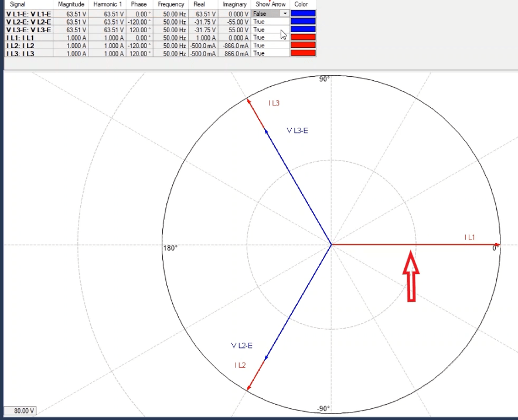Click the Phase column header
Viewport: 518px width, 420px height.
pyautogui.click(x=139, y=4)
